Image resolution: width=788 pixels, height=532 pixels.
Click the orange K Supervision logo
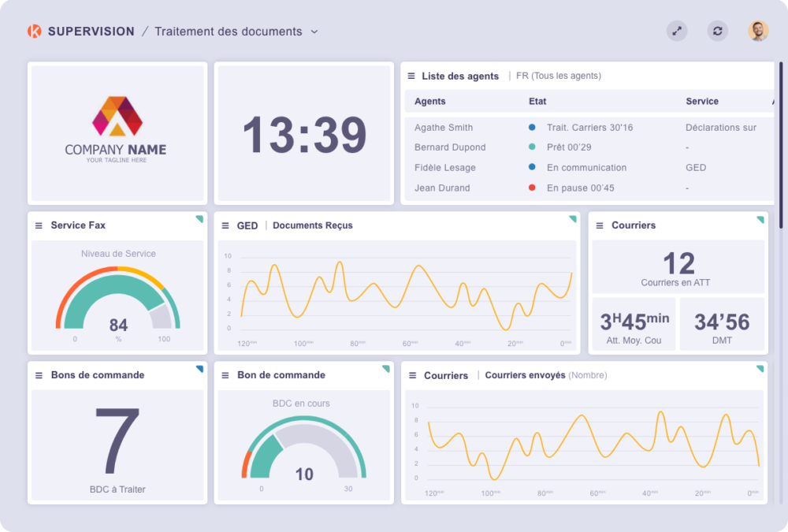coord(34,32)
